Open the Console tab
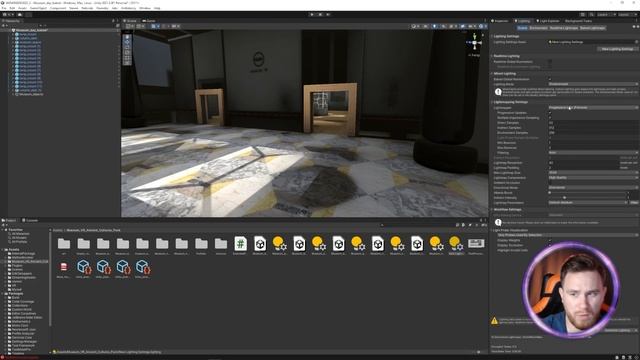Screen dimensions: 640x360 30,220
